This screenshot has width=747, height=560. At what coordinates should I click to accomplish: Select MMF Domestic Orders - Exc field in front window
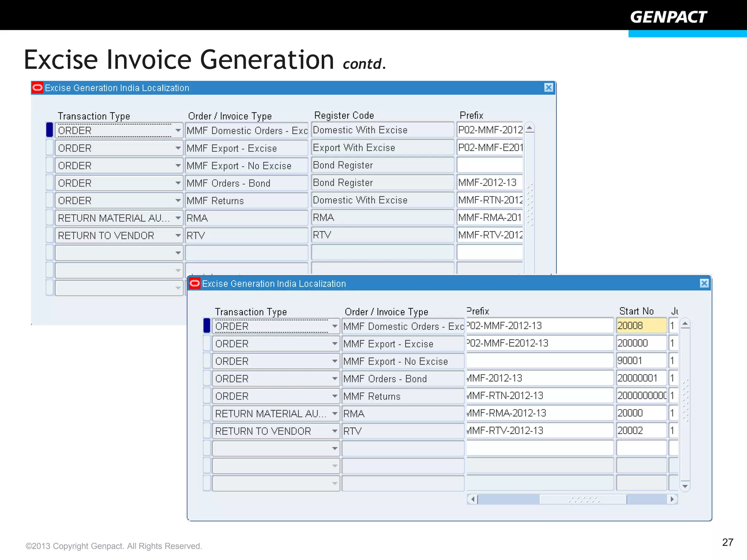[403, 326]
